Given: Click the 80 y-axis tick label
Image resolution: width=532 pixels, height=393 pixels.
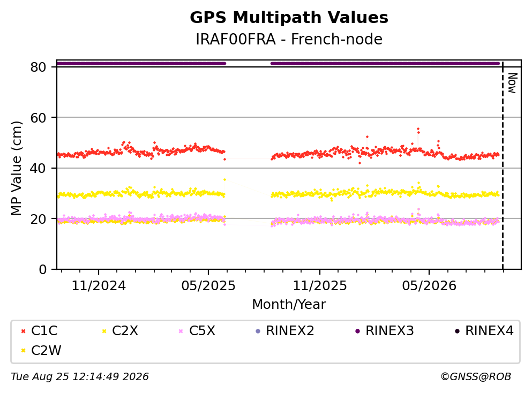Looking at the screenshot, I should click(38, 67).
